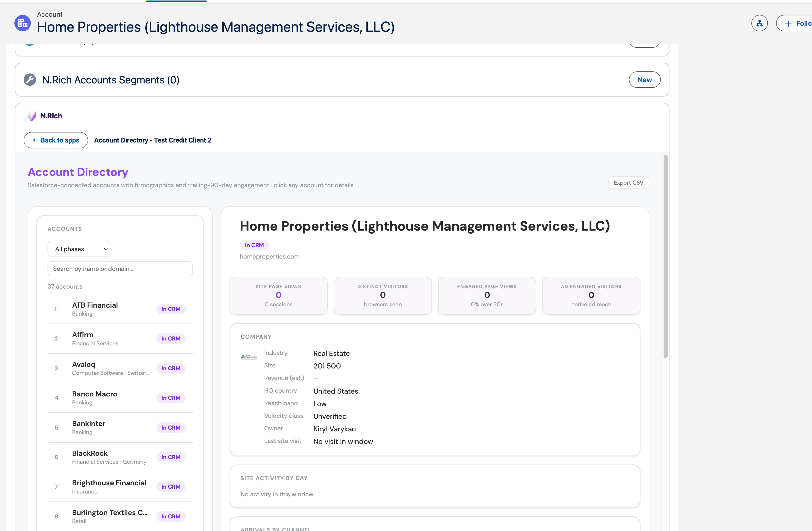
Task: Open Brighthouse Financial account
Action: [120, 487]
